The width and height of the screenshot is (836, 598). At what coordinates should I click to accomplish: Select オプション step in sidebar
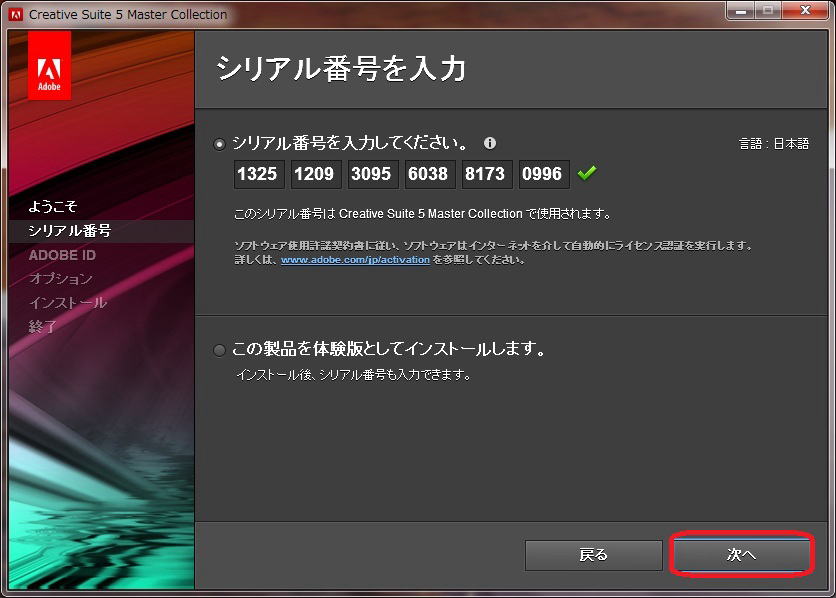click(x=61, y=279)
